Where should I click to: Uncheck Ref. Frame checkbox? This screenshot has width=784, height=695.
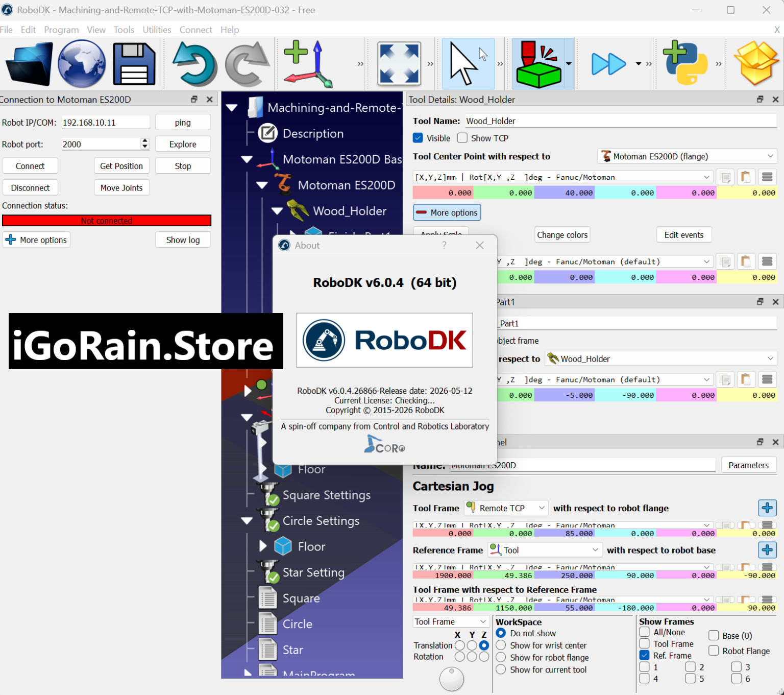point(645,655)
